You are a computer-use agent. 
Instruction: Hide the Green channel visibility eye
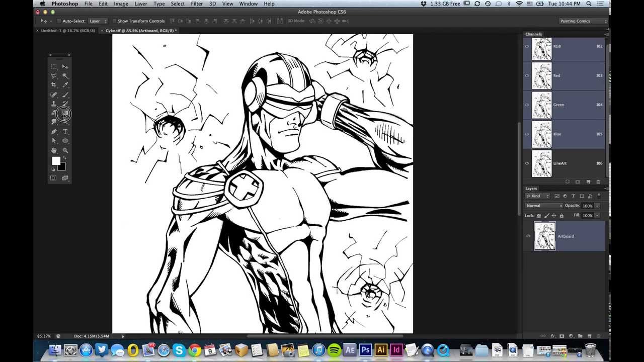527,105
